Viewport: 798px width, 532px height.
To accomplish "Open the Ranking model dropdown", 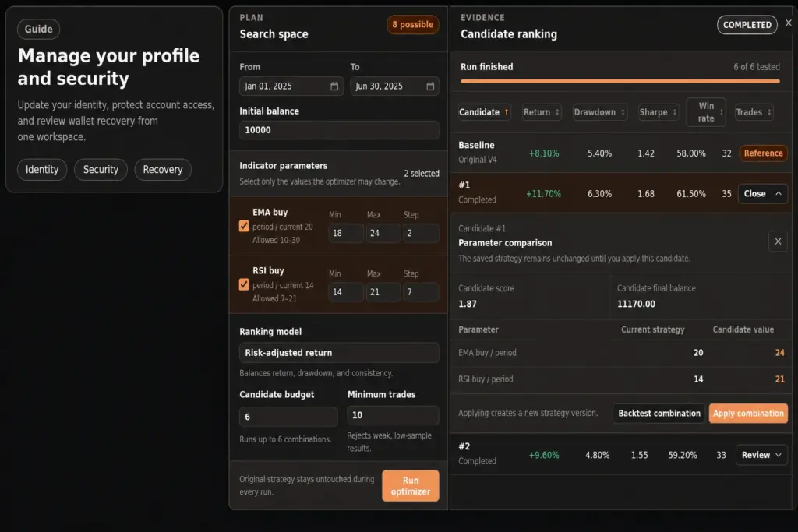I will (x=339, y=353).
